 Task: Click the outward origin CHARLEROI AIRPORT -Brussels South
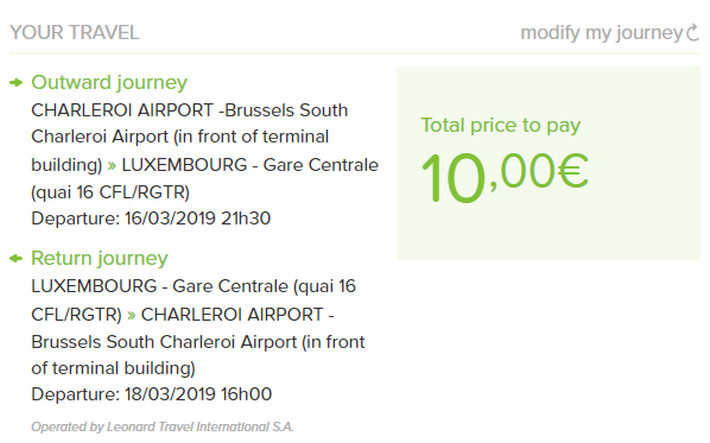coord(190,110)
